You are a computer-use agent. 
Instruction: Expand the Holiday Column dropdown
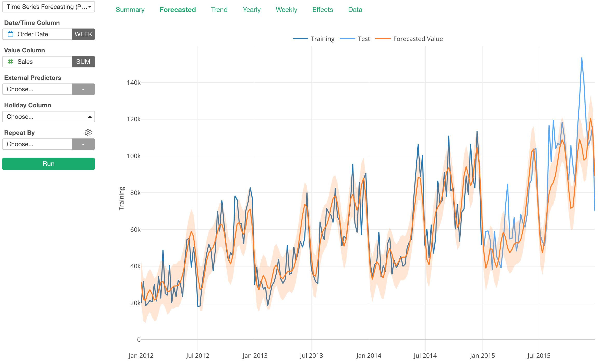pyautogui.click(x=49, y=117)
